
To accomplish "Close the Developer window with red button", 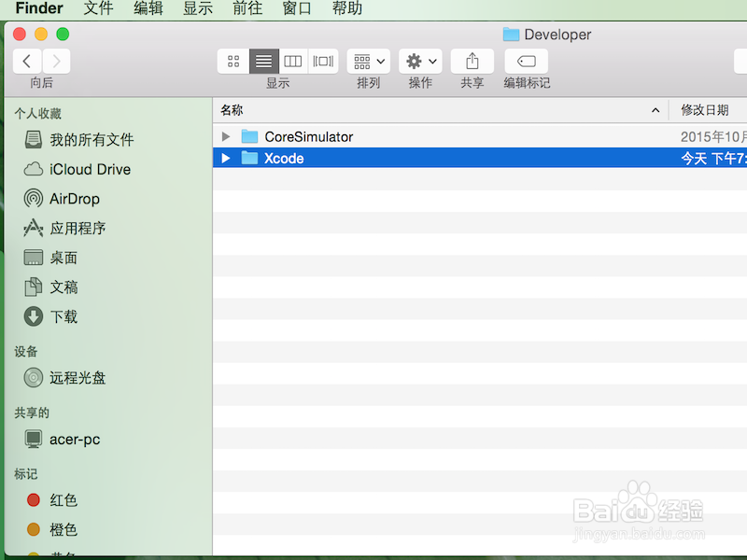I will click(20, 35).
